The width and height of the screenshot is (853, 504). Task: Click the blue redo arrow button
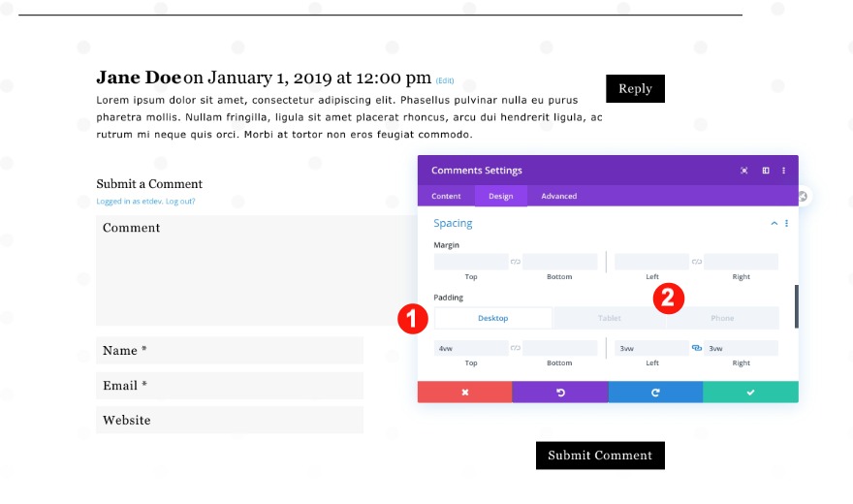[x=655, y=392]
